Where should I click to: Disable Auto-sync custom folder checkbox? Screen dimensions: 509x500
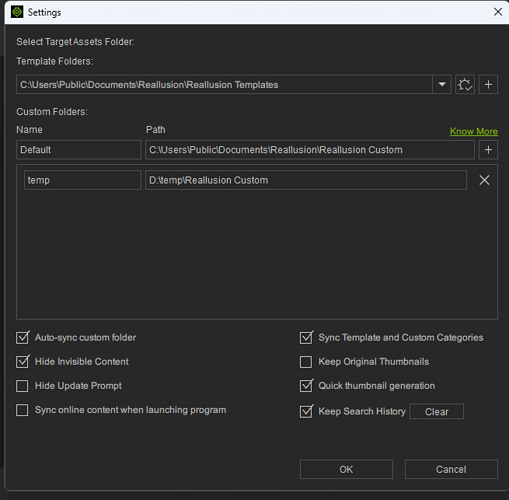tap(22, 338)
